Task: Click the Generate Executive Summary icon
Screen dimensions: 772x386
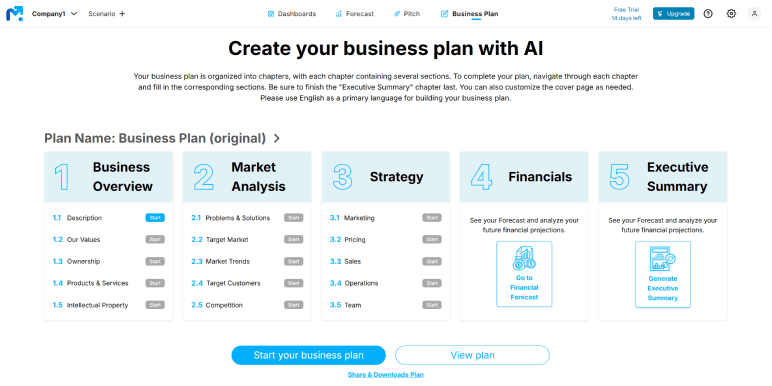Action: [x=663, y=259]
